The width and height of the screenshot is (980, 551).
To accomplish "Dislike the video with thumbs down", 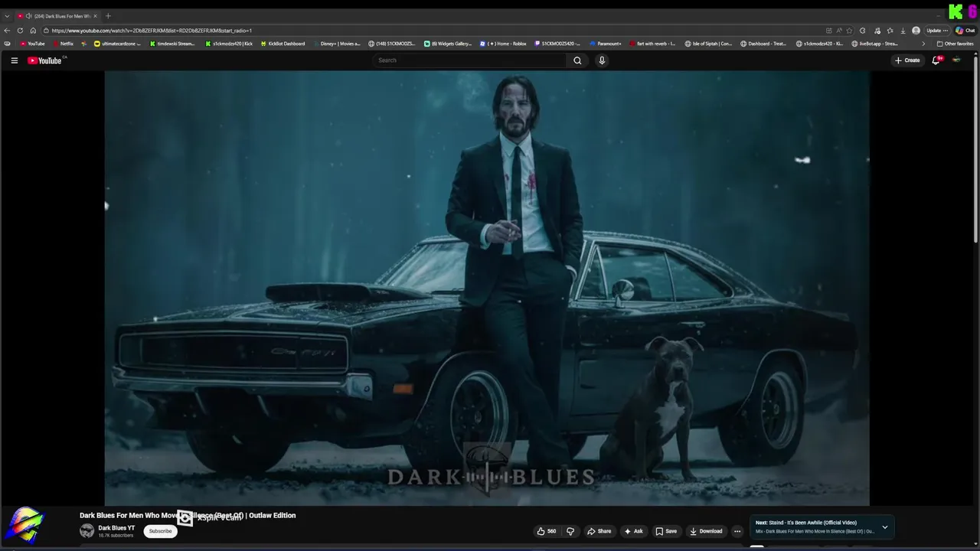I will (x=570, y=531).
